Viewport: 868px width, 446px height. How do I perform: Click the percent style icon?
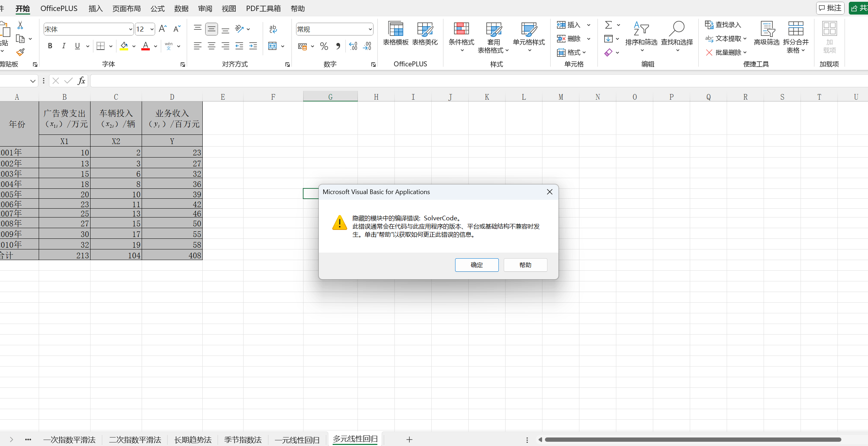(x=324, y=46)
